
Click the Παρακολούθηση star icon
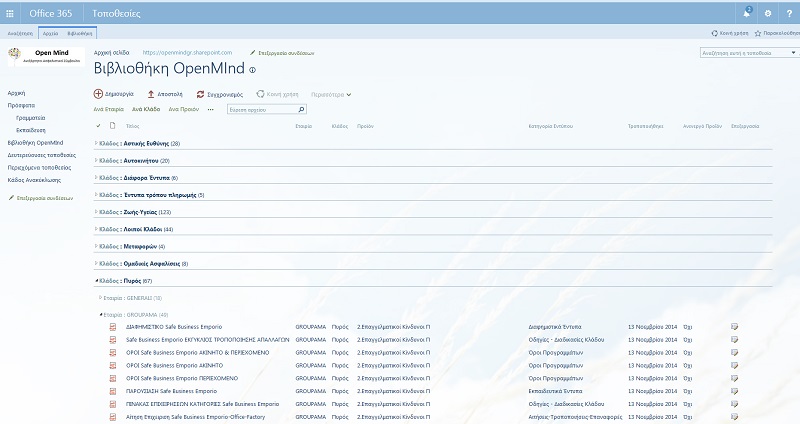[x=758, y=33]
